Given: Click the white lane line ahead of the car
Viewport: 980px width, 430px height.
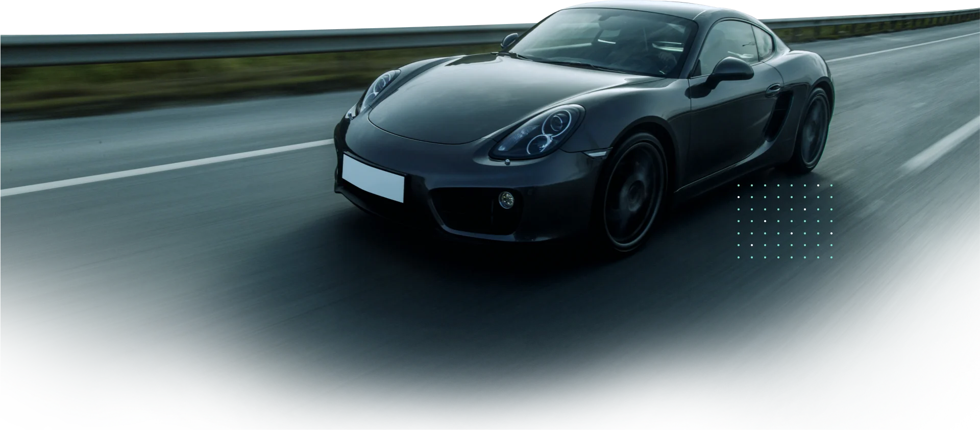Looking at the screenshot, I should (153, 170).
